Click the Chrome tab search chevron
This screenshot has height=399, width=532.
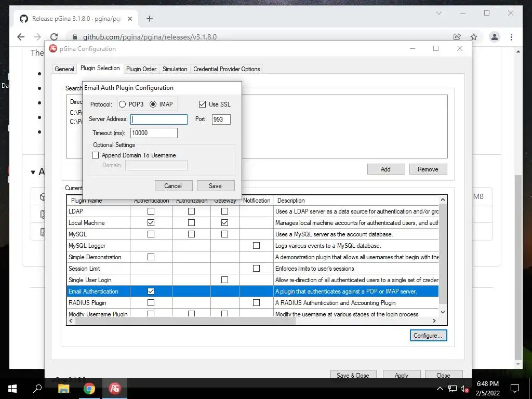tap(438, 13)
